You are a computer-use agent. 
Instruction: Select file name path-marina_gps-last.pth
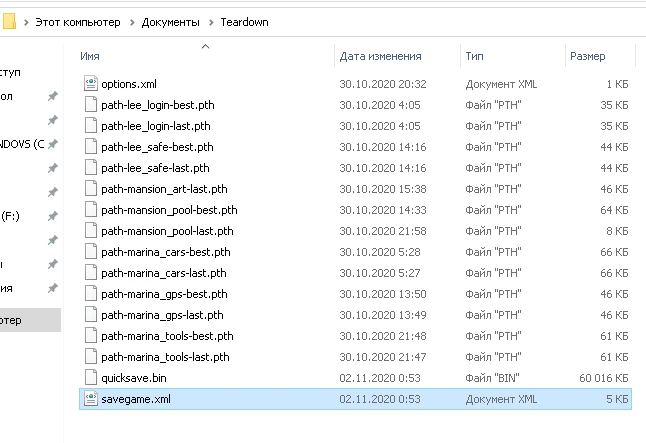tap(162, 315)
